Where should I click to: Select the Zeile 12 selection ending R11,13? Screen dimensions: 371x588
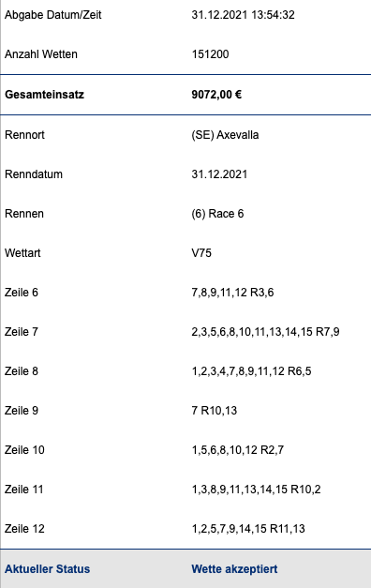248,529
